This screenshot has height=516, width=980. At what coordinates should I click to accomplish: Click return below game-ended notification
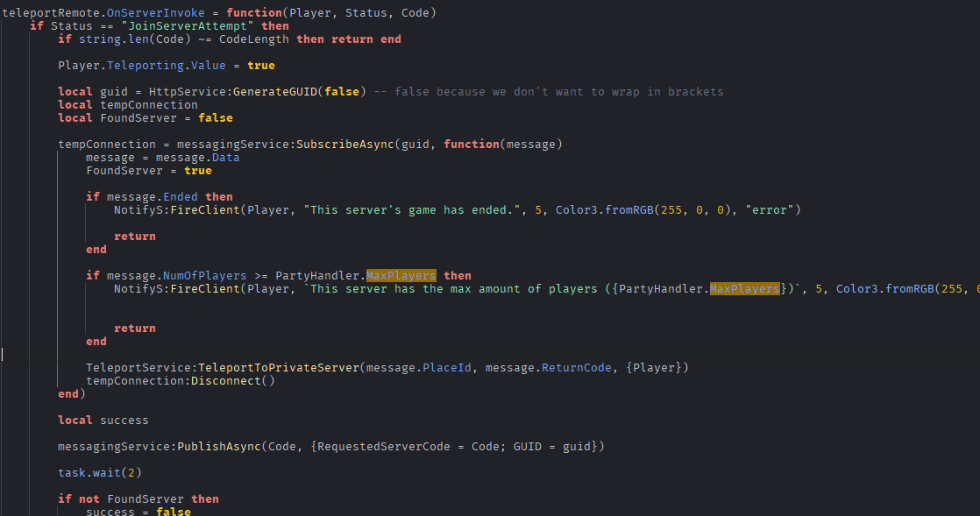pos(135,236)
